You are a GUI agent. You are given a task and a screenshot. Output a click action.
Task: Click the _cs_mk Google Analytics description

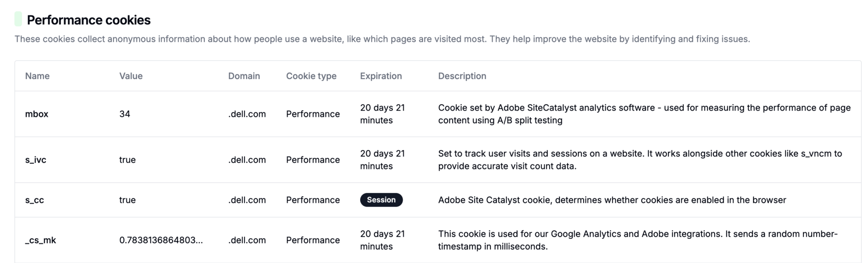tap(637, 240)
